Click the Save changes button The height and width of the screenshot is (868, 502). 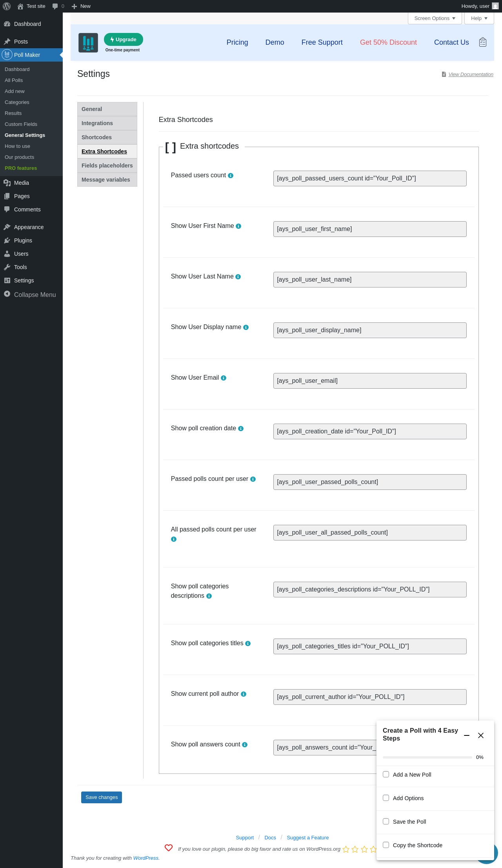click(102, 797)
